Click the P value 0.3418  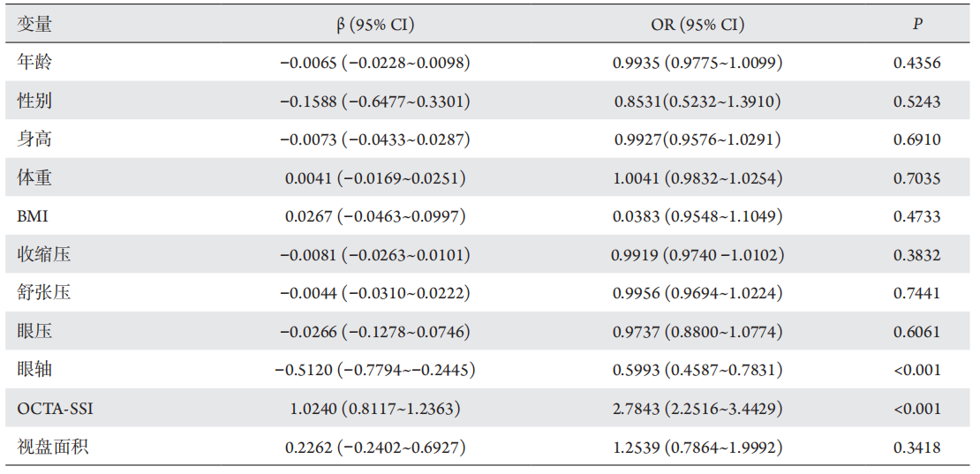(917, 448)
